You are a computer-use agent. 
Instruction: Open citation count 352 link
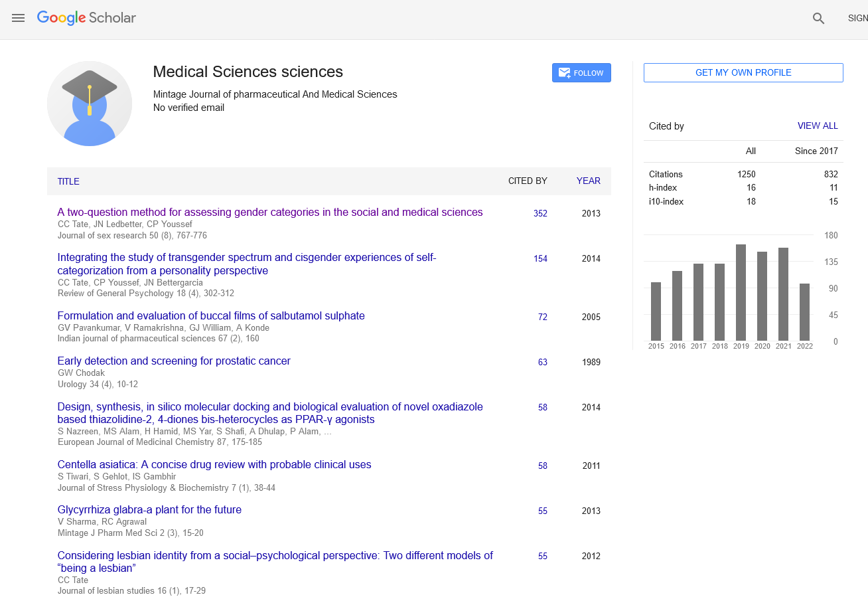pos(540,213)
